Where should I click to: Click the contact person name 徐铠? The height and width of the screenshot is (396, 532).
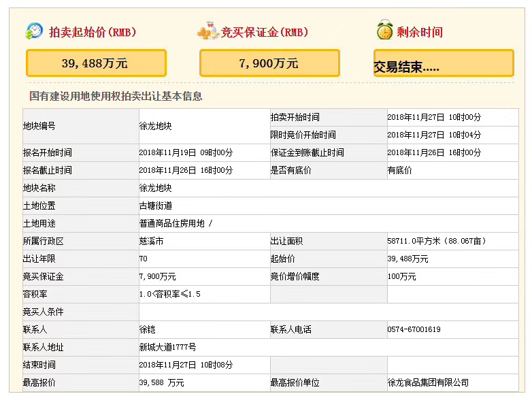[x=147, y=329]
